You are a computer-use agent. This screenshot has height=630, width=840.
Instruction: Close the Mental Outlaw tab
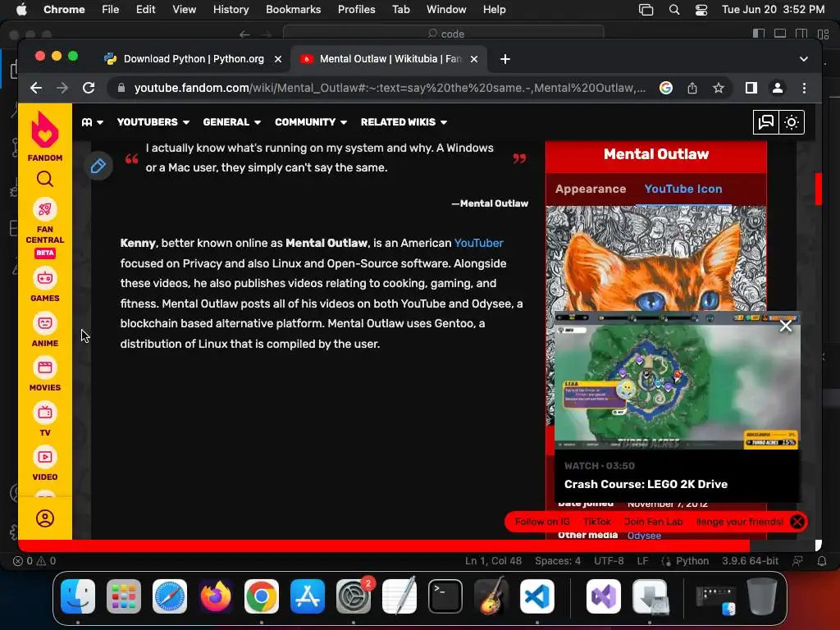(474, 59)
